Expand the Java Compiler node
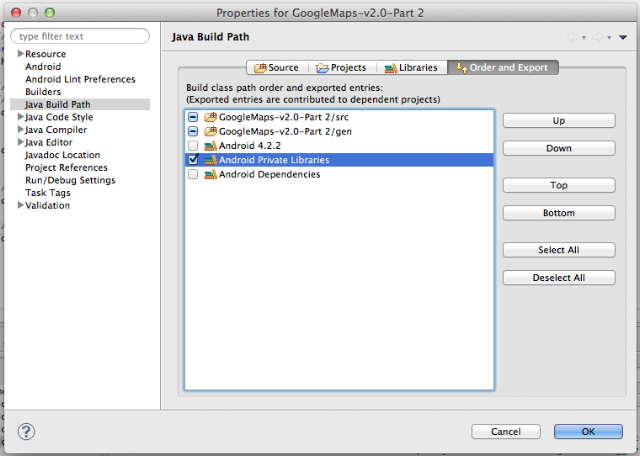 tap(20, 129)
